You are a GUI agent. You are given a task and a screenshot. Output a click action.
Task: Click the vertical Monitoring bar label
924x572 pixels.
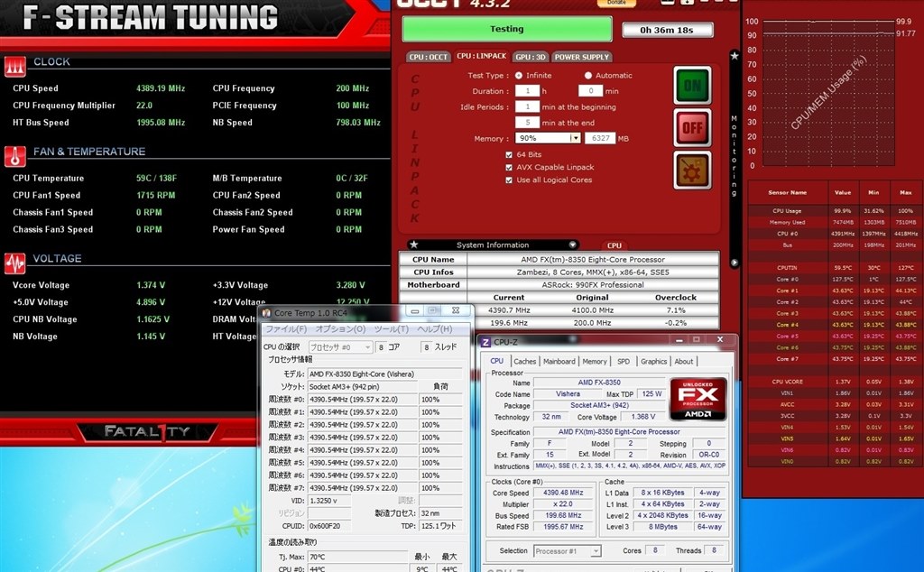click(735, 156)
